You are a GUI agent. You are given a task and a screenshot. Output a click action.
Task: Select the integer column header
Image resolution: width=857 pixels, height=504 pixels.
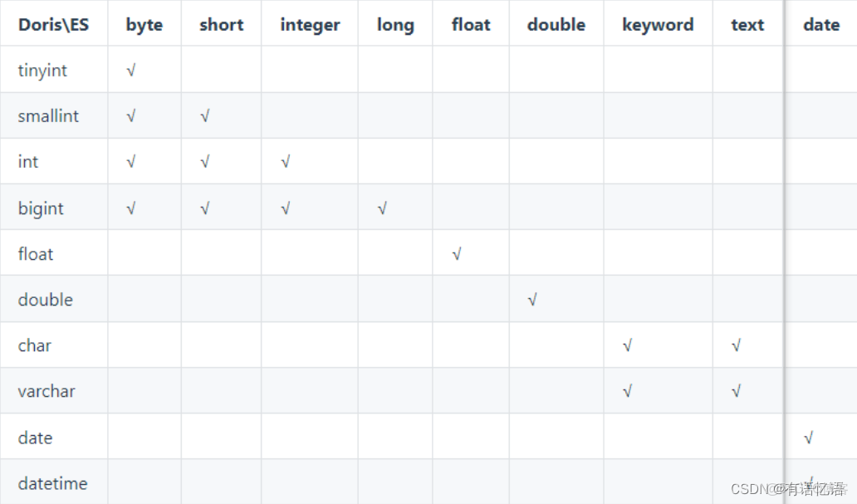[310, 25]
